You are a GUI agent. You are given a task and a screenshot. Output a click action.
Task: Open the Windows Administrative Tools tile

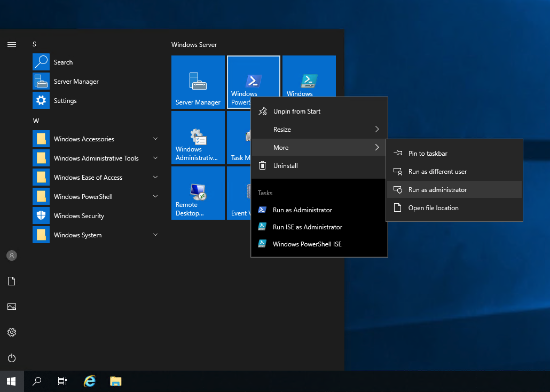(198, 137)
